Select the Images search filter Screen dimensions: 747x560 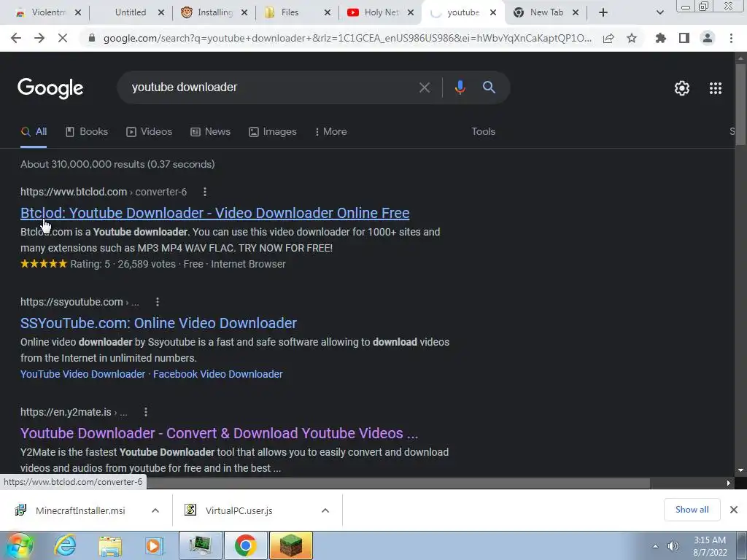coord(273,132)
